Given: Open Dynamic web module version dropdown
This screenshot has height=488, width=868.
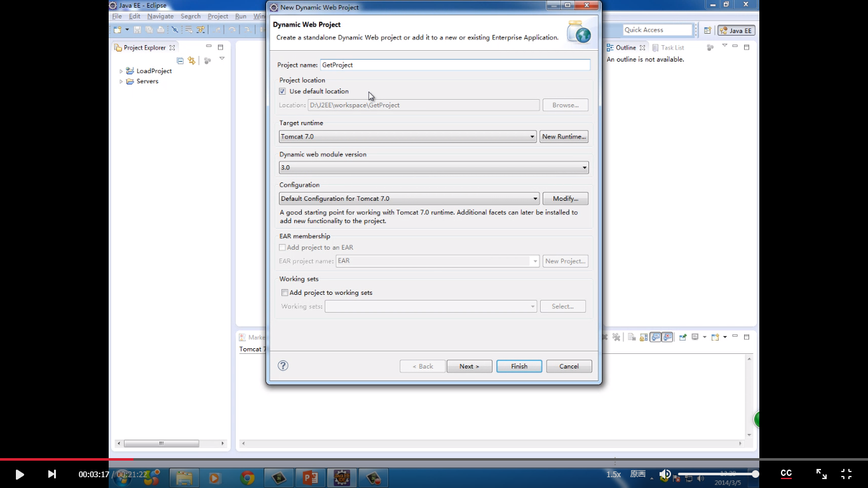Looking at the screenshot, I should pos(434,168).
